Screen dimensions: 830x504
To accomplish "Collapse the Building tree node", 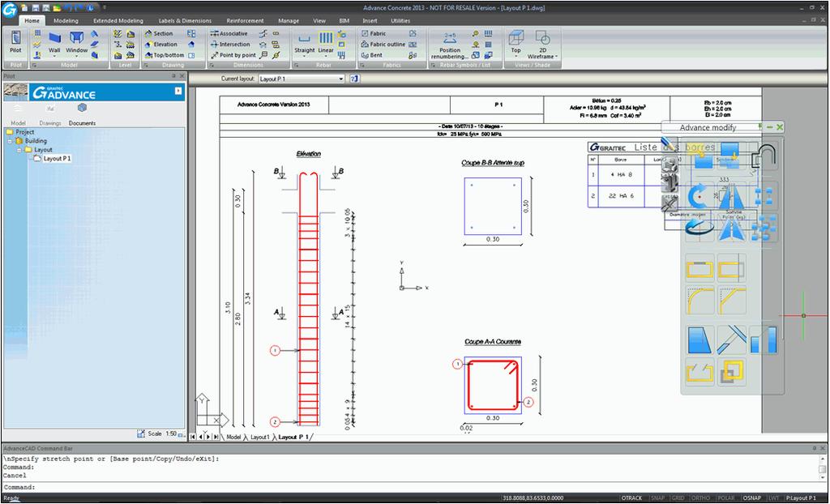I will [x=10, y=141].
